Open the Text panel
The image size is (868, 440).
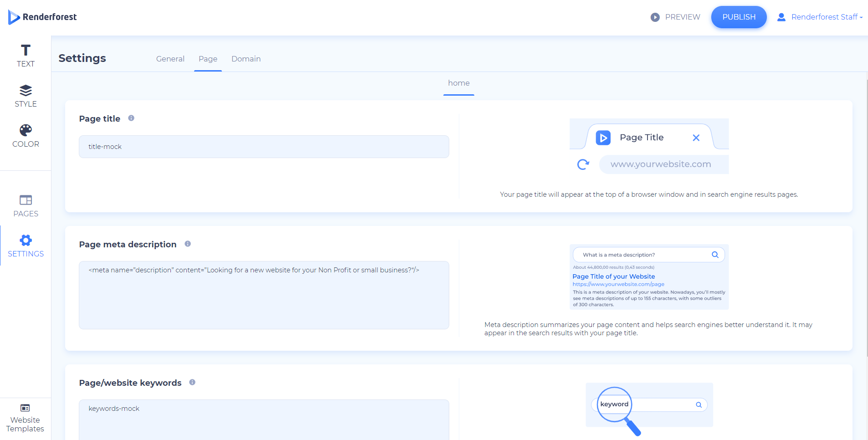point(25,55)
